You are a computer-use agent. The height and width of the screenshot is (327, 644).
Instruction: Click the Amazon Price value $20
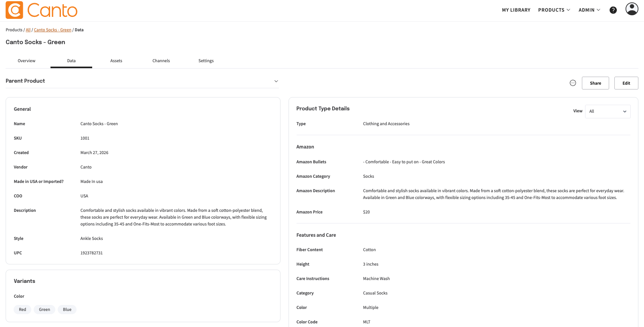366,212
